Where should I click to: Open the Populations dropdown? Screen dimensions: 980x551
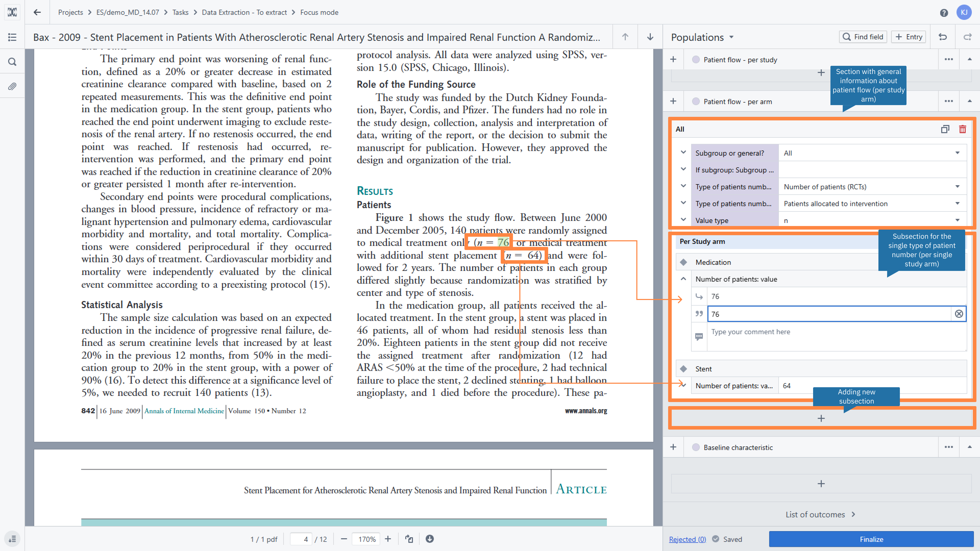click(x=702, y=37)
